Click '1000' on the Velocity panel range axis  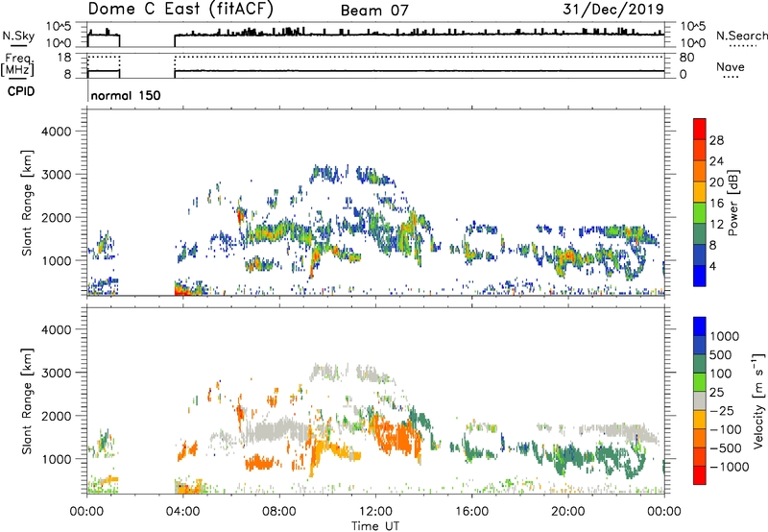[57, 459]
